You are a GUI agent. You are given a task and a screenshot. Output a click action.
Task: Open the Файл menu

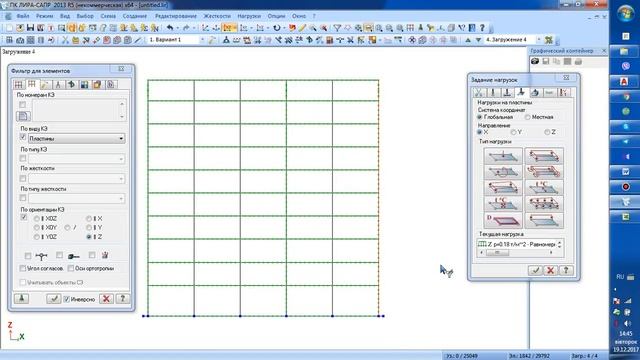pos(23,16)
